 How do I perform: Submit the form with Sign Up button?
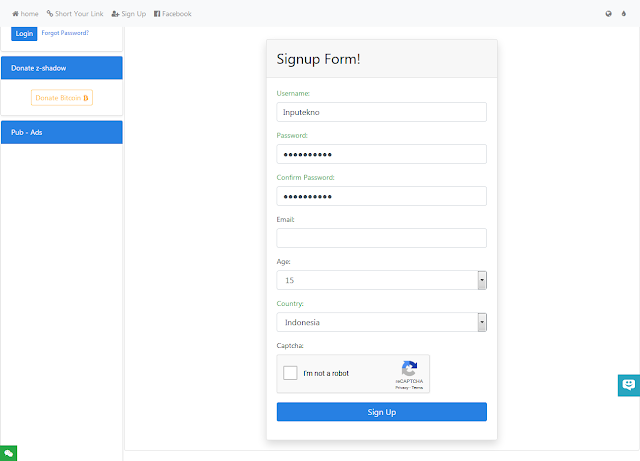click(382, 412)
